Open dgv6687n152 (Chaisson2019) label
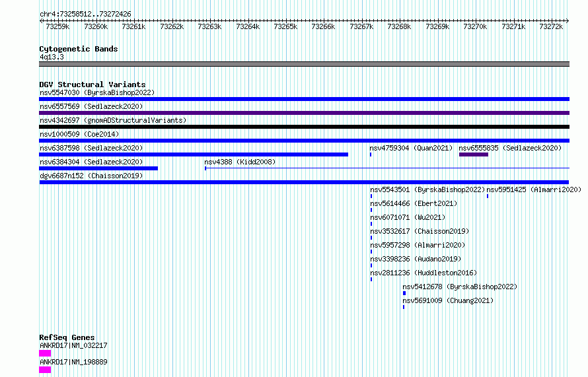Screen dimensions: 588x377 coord(91,176)
